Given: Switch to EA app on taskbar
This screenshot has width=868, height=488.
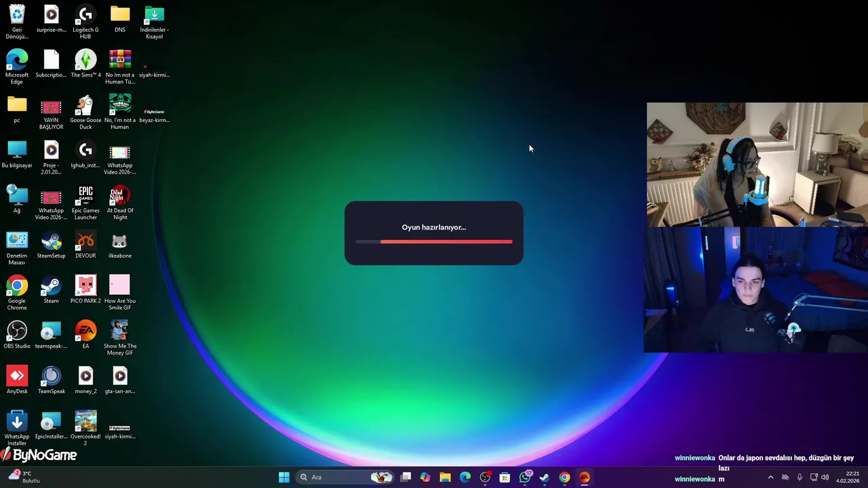Looking at the screenshot, I should (585, 477).
